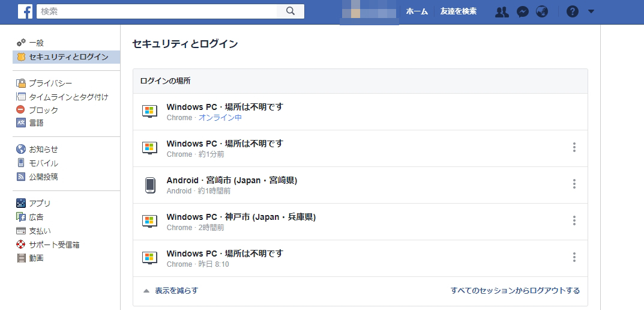Click the search magnifier button
Image resolution: width=644 pixels, height=310 pixels.
click(290, 11)
